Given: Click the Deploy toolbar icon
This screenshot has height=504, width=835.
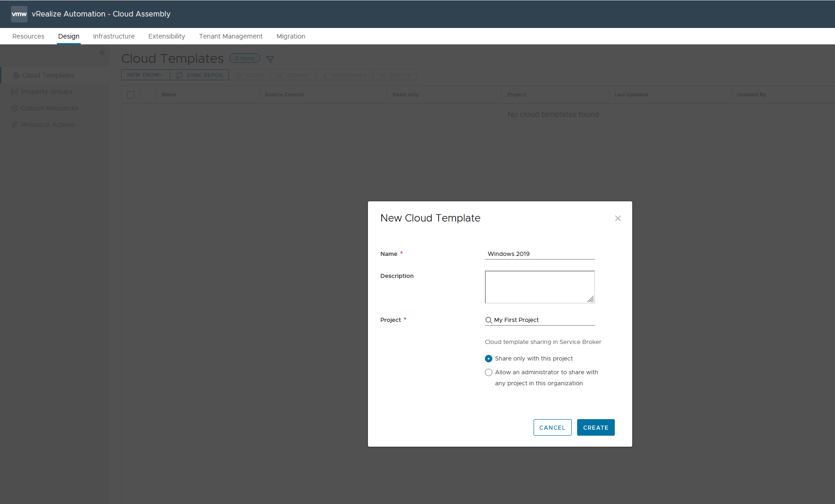Looking at the screenshot, I should click(x=279, y=75).
